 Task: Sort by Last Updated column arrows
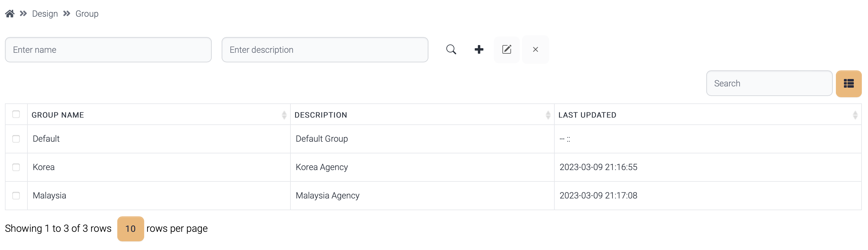(855, 115)
